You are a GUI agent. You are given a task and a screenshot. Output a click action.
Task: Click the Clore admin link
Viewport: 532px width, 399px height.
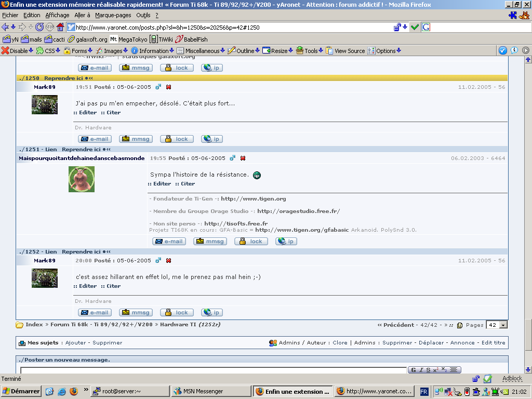[340, 343]
